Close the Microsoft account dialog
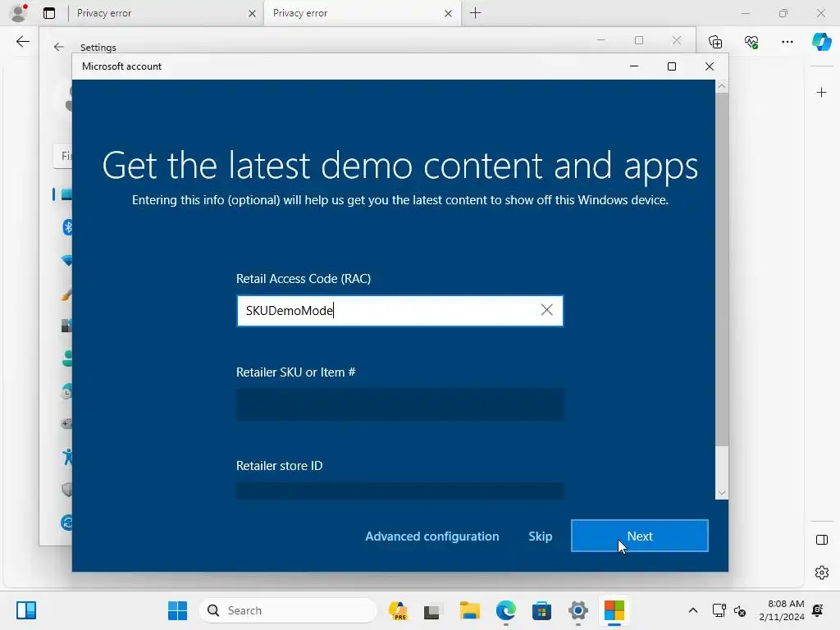This screenshot has height=630, width=840. tap(710, 66)
